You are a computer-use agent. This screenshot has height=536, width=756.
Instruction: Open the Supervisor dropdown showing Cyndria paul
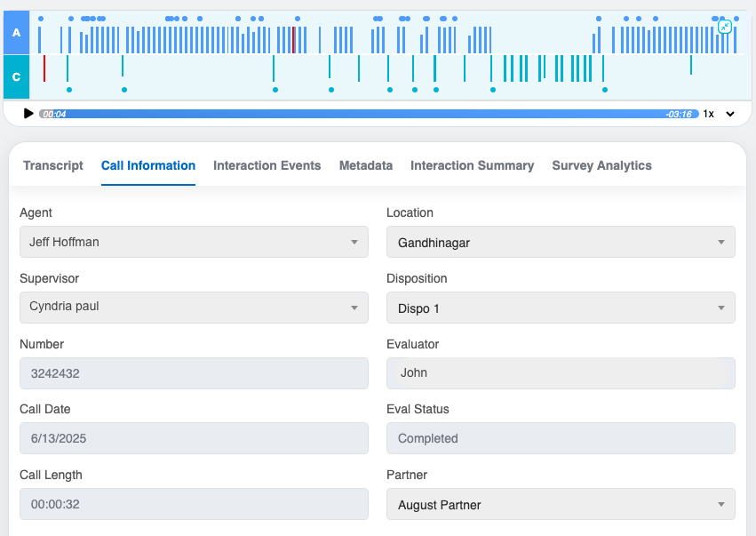pos(194,308)
